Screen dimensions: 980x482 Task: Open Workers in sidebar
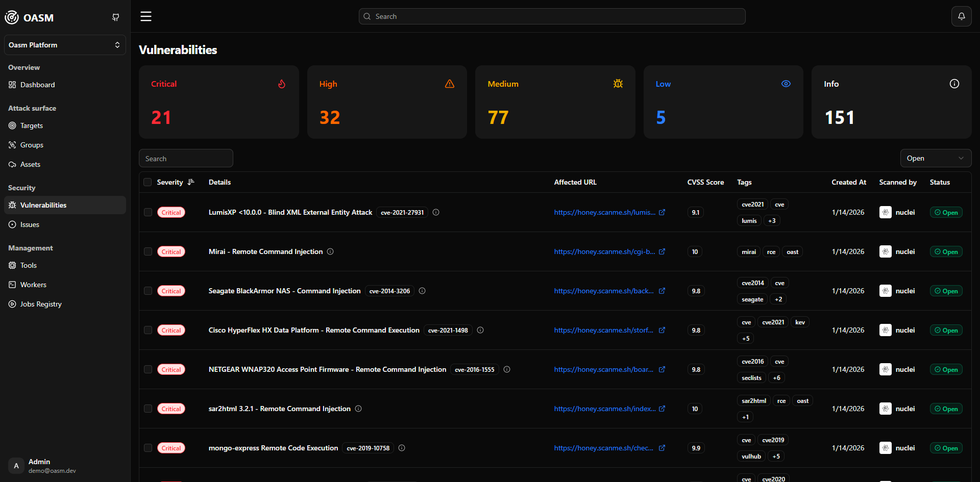(x=65, y=285)
